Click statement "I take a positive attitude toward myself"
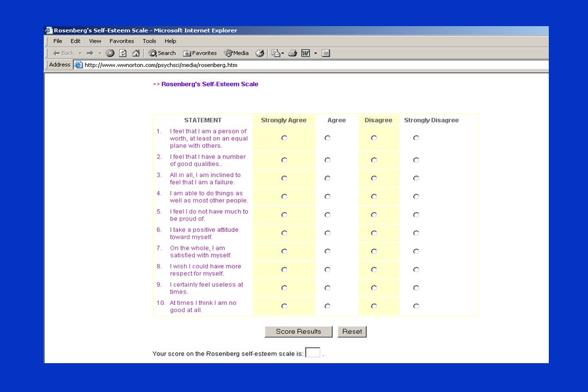The image size is (588, 392). point(204,234)
